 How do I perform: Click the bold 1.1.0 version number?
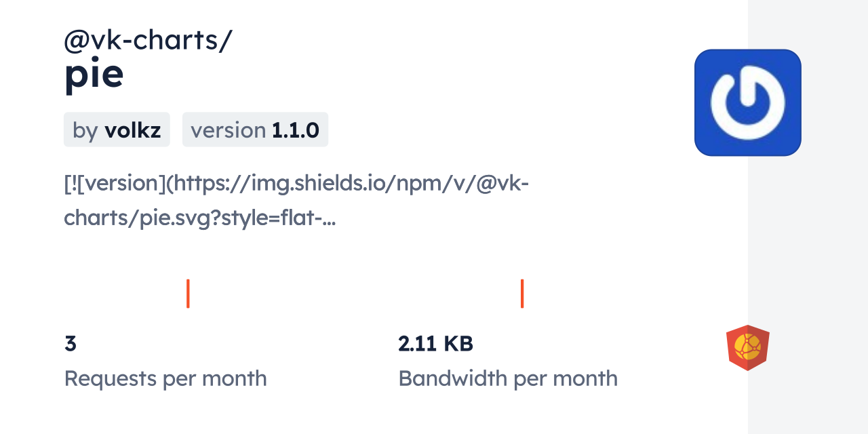295,130
